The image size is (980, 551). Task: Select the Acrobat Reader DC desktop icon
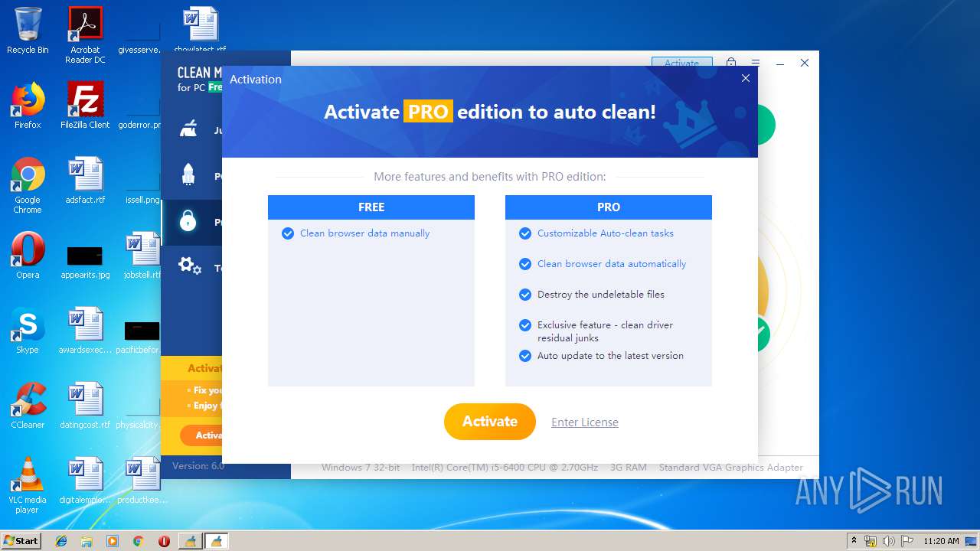tap(85, 35)
